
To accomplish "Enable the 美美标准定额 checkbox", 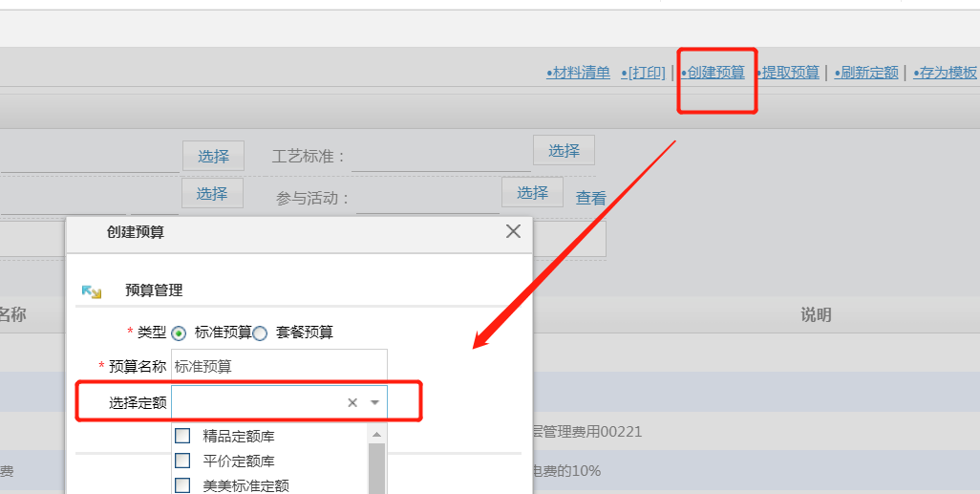I will coord(182,484).
